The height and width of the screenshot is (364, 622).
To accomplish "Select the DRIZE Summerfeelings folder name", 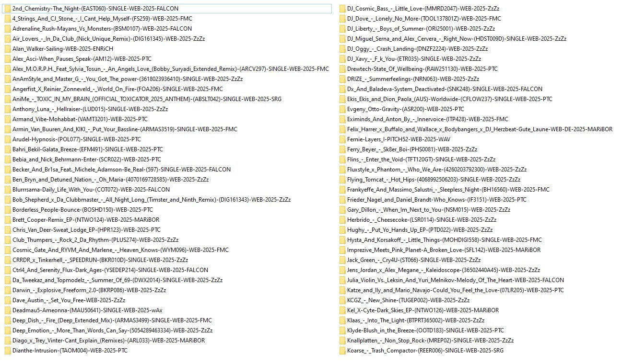I will click(413, 79).
